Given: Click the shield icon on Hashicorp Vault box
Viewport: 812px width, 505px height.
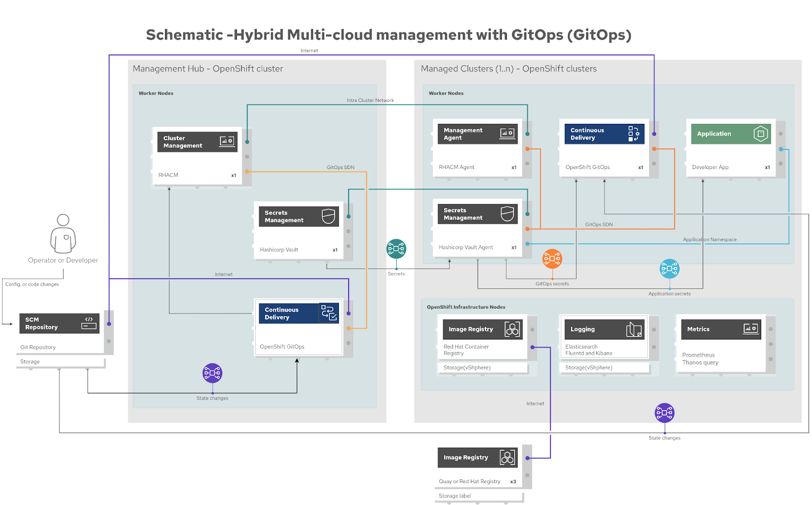Looking at the screenshot, I should click(328, 216).
